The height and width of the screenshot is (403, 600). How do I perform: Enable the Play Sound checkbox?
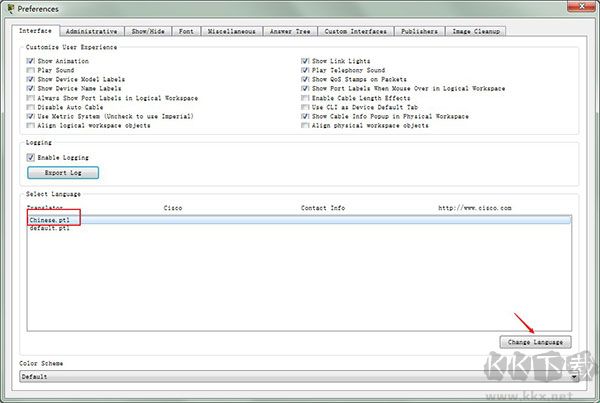(30, 71)
